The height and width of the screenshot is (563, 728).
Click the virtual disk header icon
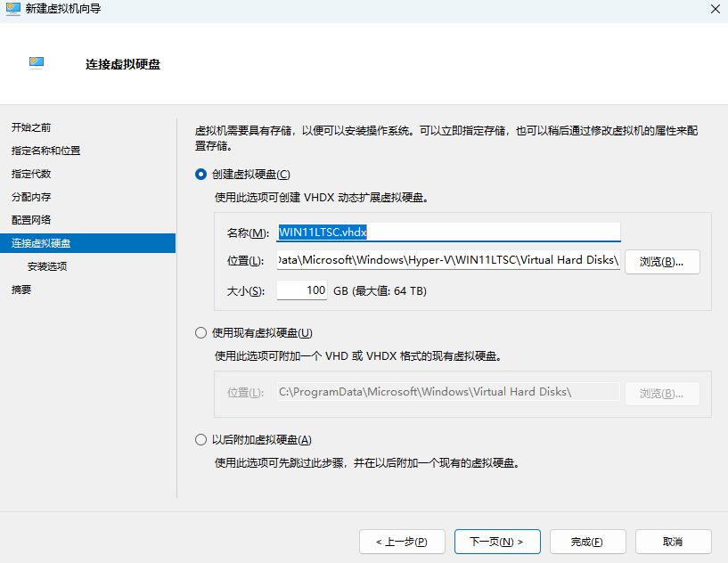[x=37, y=62]
